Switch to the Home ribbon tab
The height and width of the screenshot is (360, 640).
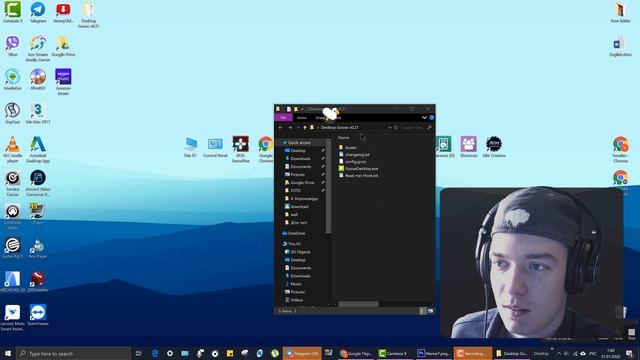pyautogui.click(x=302, y=118)
